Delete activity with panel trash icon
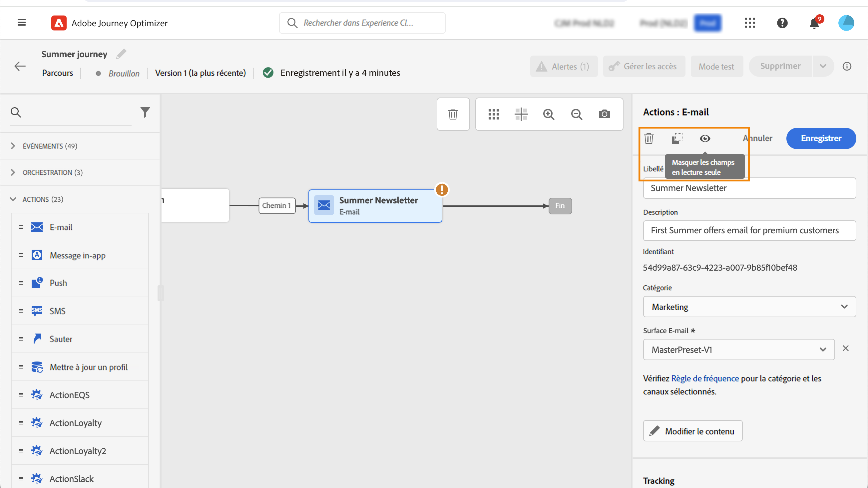The image size is (868, 488). (x=649, y=138)
